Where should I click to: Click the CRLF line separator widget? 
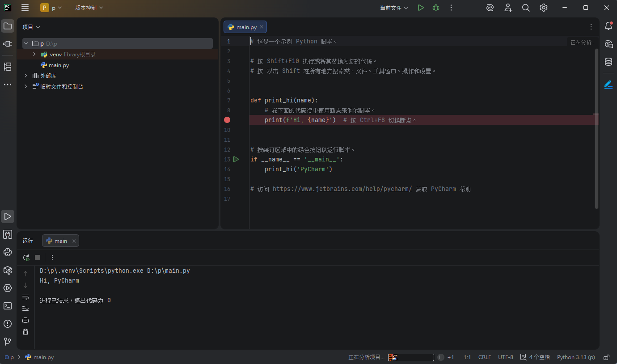tap(485, 357)
